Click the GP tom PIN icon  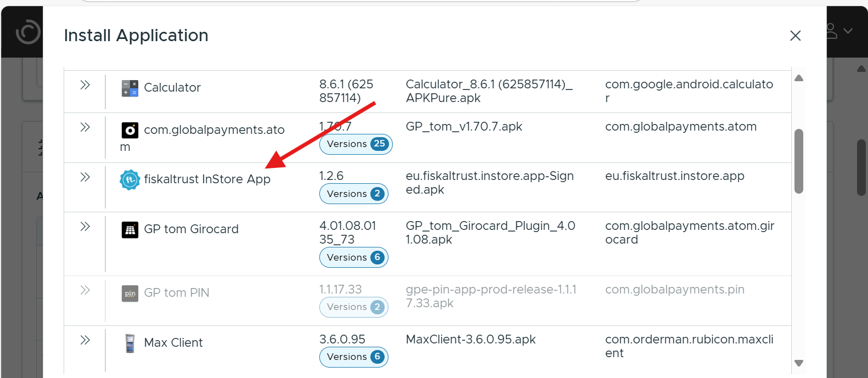[130, 294]
